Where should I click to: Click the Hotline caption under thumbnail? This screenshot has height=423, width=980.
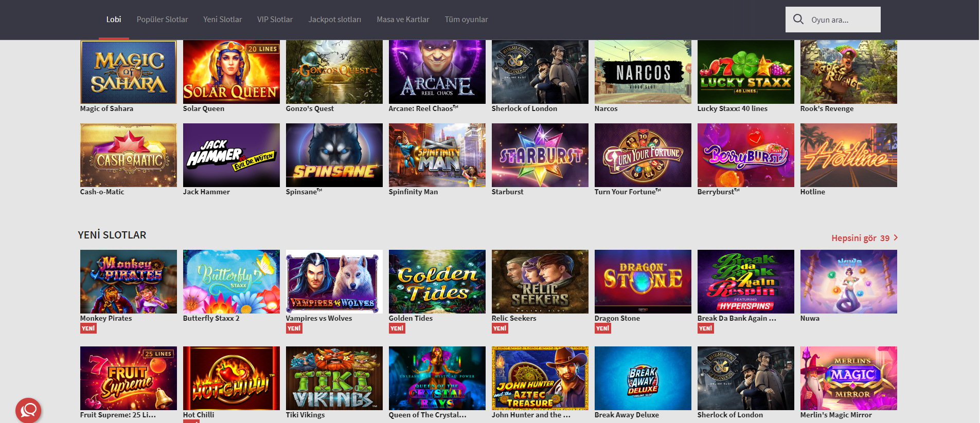pyautogui.click(x=813, y=192)
